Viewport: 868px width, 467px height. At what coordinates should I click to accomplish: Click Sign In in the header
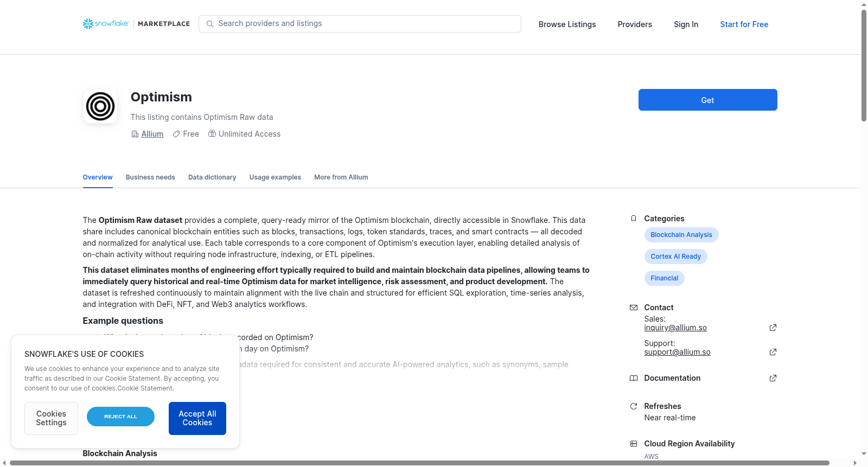click(686, 24)
